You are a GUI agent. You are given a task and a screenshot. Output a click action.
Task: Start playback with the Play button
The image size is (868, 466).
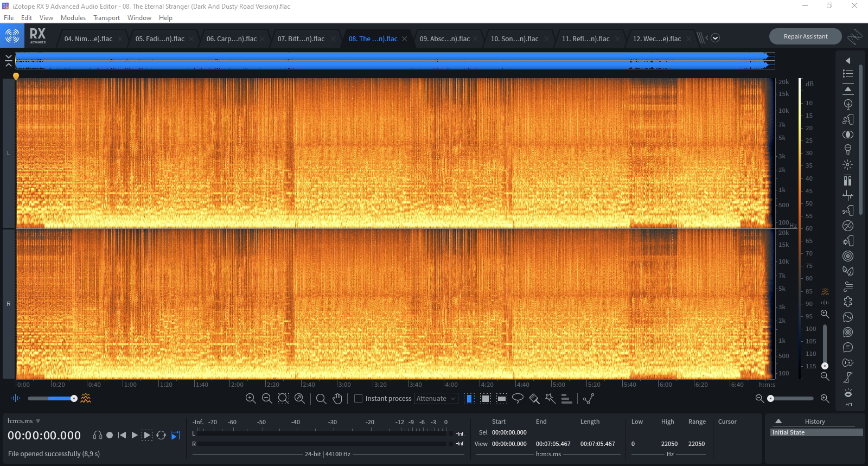pos(135,435)
